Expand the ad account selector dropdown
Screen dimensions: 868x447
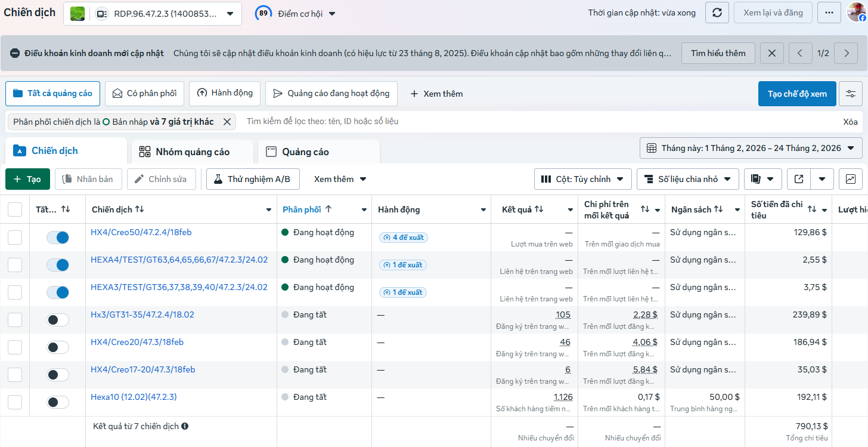[230, 14]
